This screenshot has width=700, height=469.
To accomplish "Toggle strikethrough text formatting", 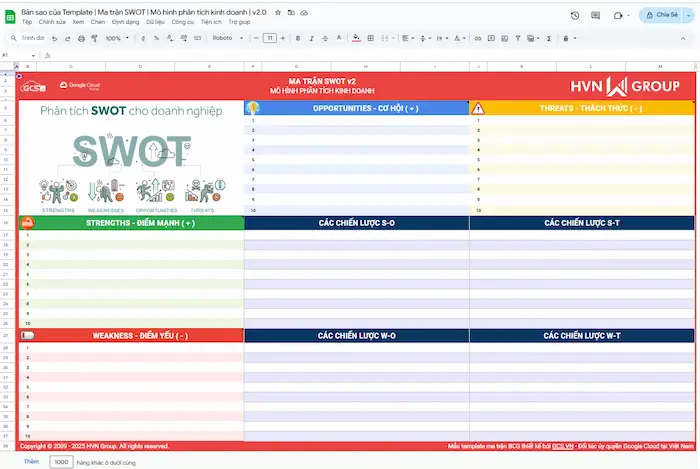I will pos(327,38).
